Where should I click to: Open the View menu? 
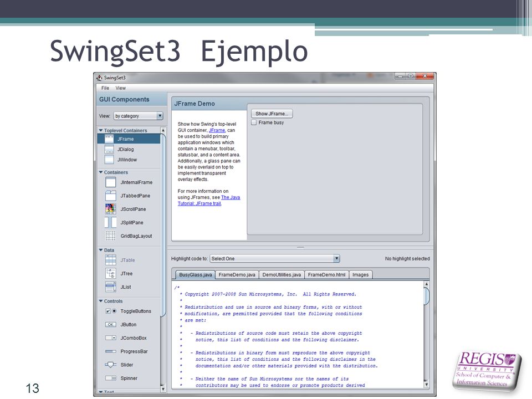pyautogui.click(x=120, y=88)
